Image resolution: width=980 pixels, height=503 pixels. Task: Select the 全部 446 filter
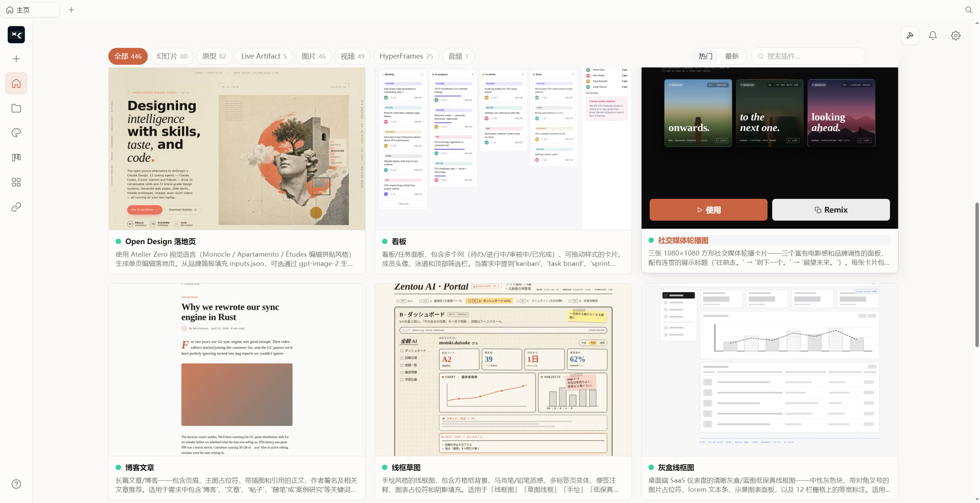coord(128,56)
